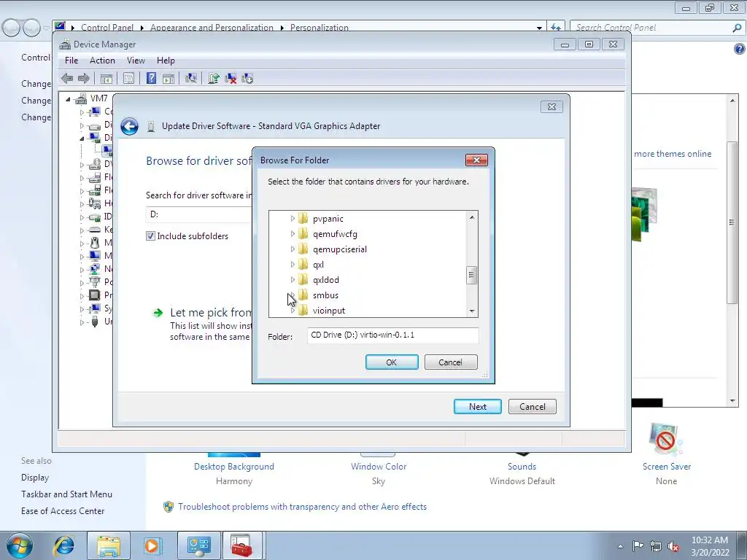
Task: Select Mice category icon in device tree
Action: 94,243
